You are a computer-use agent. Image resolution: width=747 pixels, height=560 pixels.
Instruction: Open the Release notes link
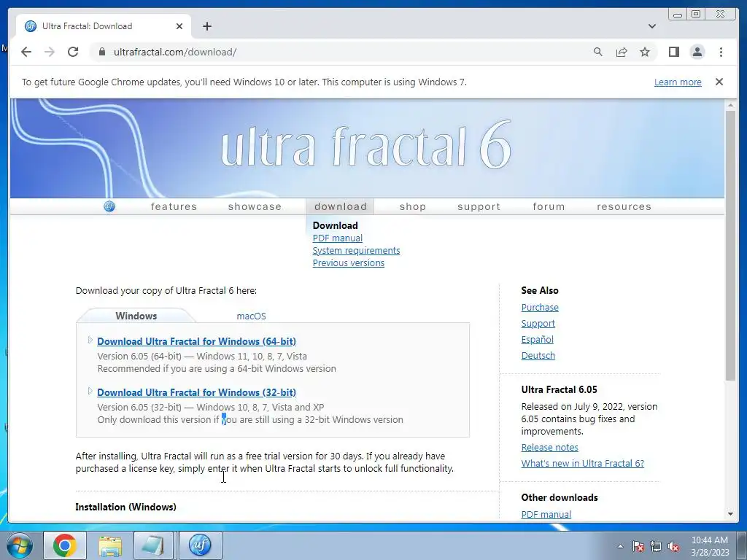click(549, 448)
